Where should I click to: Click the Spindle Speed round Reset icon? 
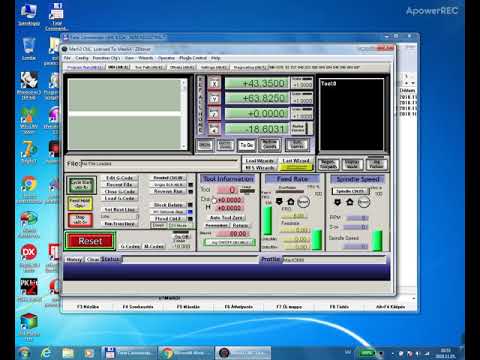coord(363,202)
